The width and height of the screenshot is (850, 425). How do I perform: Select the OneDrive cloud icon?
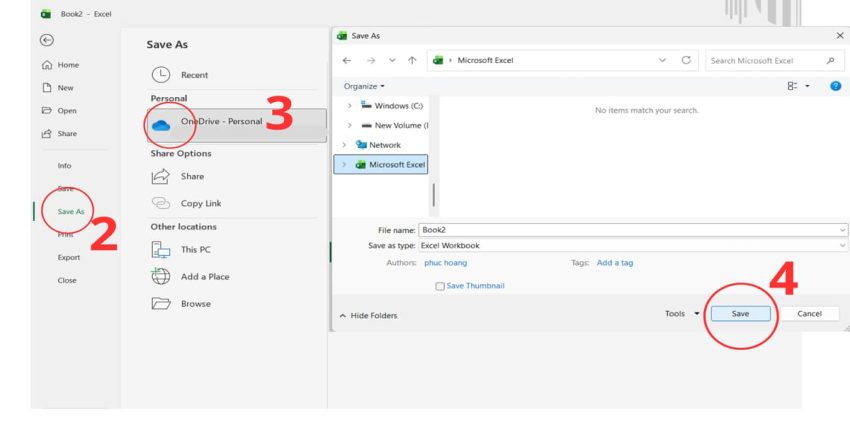click(x=160, y=125)
